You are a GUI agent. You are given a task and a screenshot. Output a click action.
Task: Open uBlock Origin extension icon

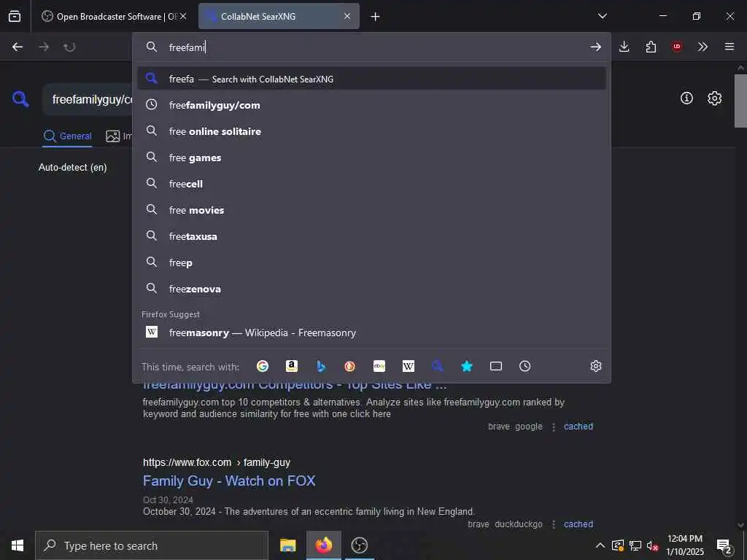coord(676,47)
